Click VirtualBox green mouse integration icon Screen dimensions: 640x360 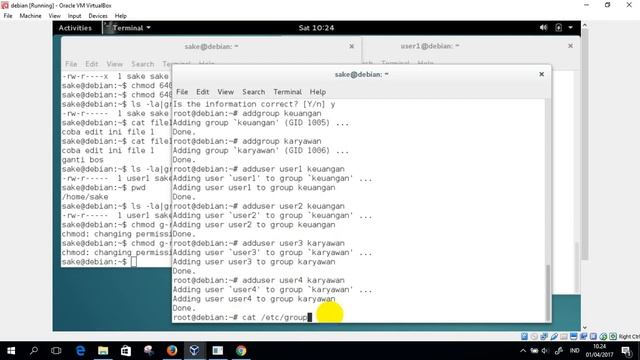pyautogui.click(x=603, y=336)
